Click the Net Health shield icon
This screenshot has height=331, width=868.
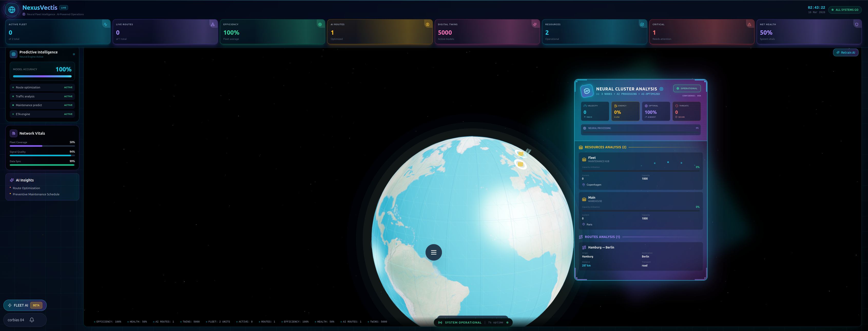coord(856,24)
